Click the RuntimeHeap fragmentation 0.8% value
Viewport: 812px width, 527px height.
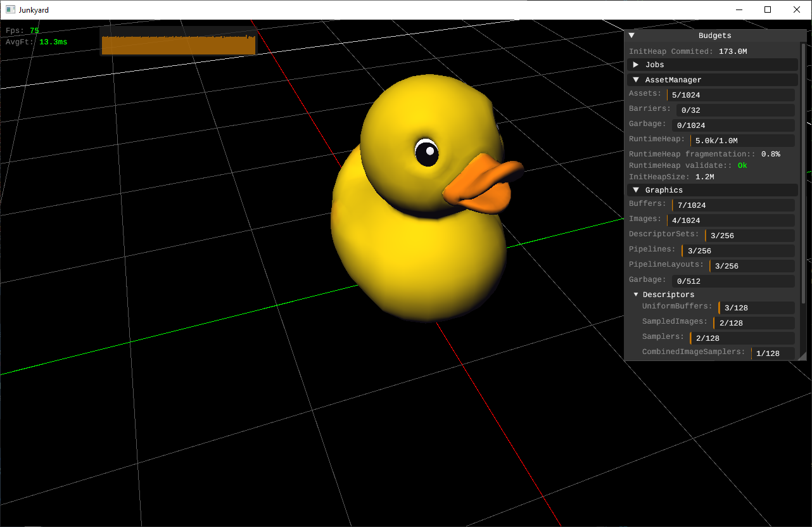click(x=771, y=154)
